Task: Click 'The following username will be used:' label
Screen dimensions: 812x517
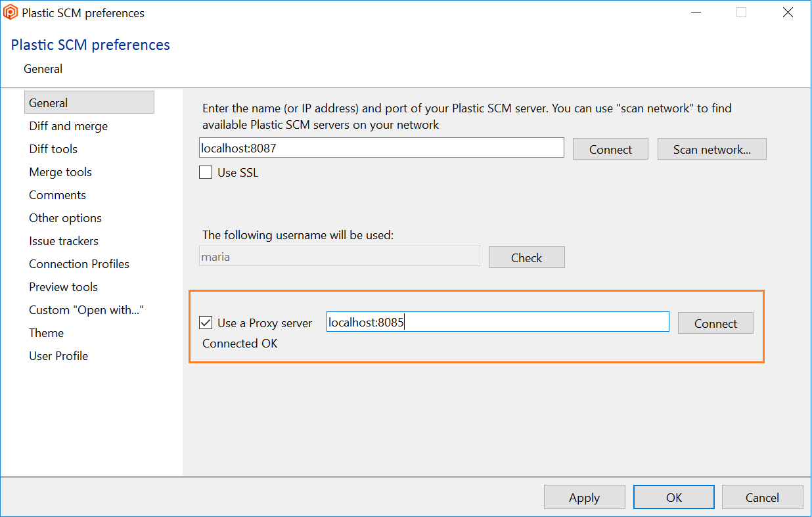Action: pyautogui.click(x=298, y=235)
